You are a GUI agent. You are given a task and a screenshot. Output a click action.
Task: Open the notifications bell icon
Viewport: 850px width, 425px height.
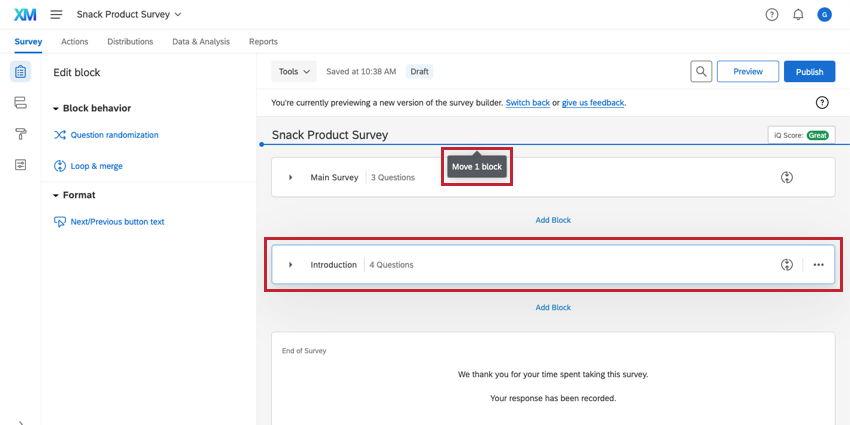[x=798, y=15]
